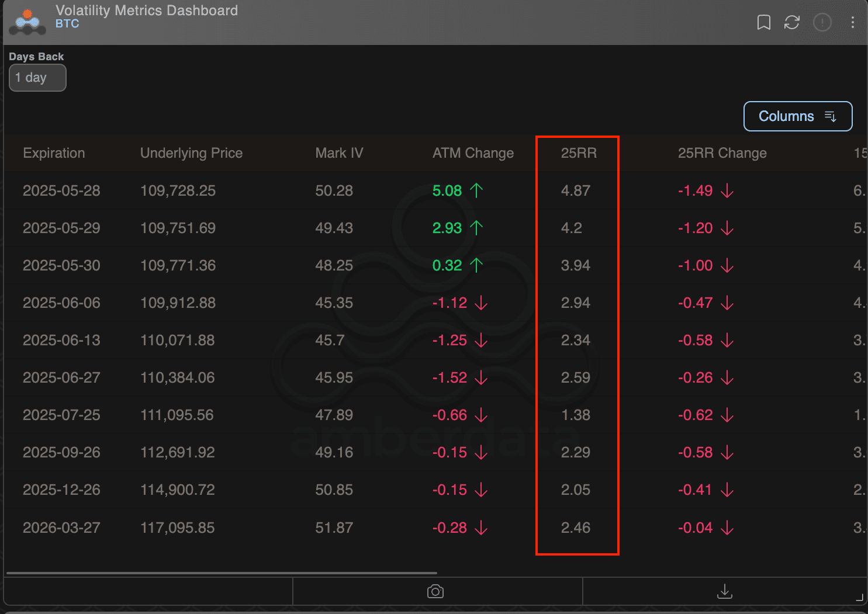Click 25RR value 4.87
Screen dimensions: 868x614
coord(576,190)
